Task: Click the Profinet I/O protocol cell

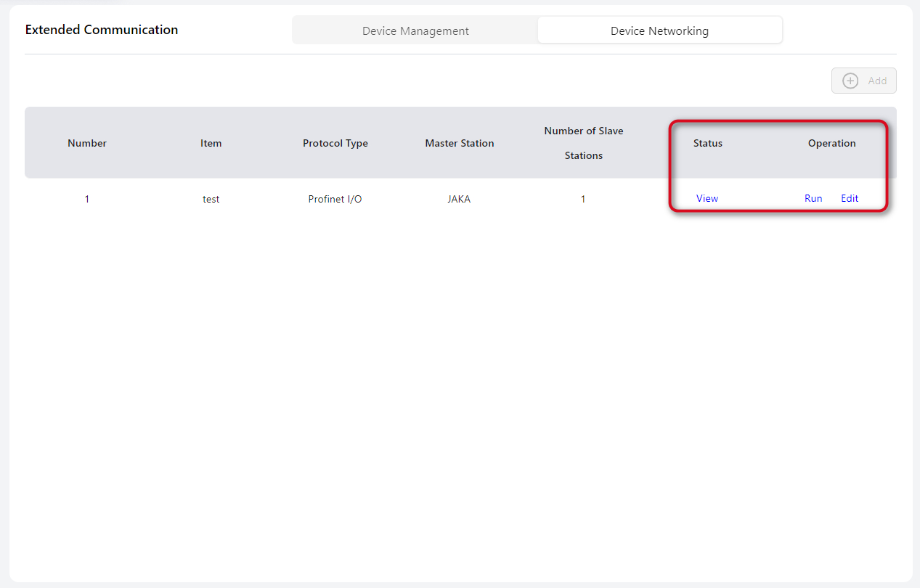Action: click(335, 199)
